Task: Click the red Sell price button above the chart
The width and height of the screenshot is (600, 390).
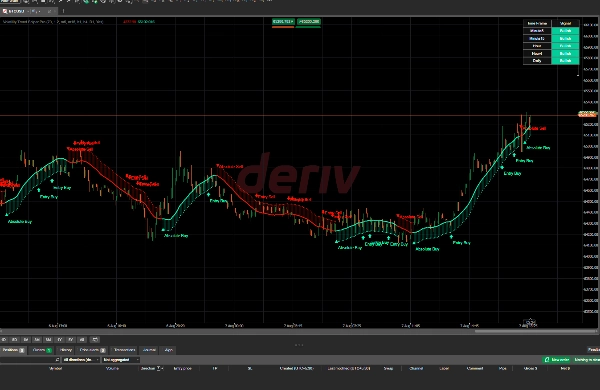Action: 283,21
